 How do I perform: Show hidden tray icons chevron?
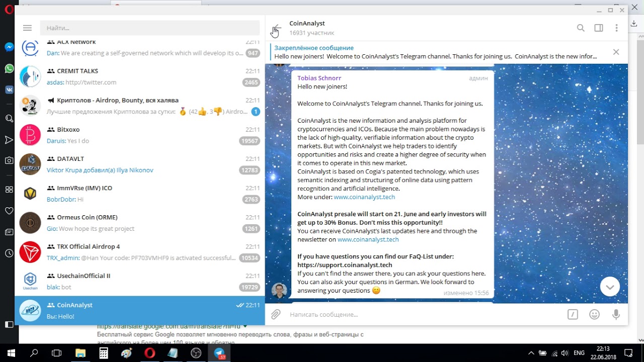pyautogui.click(x=531, y=353)
